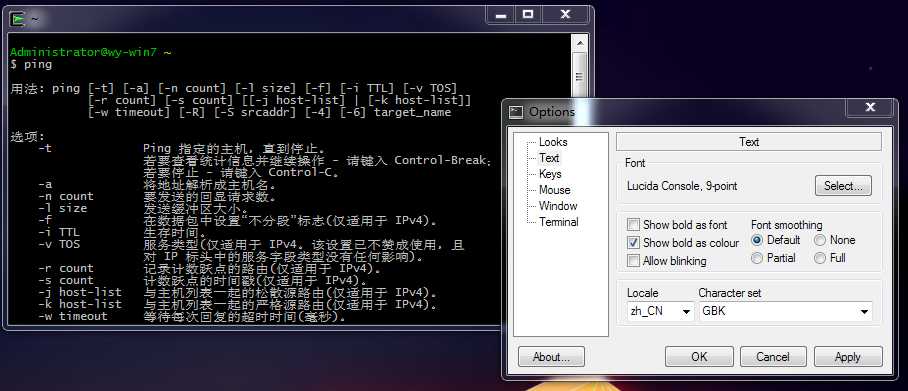Uncheck Show bold as colour
This screenshot has height=391, width=908.
pyautogui.click(x=634, y=243)
